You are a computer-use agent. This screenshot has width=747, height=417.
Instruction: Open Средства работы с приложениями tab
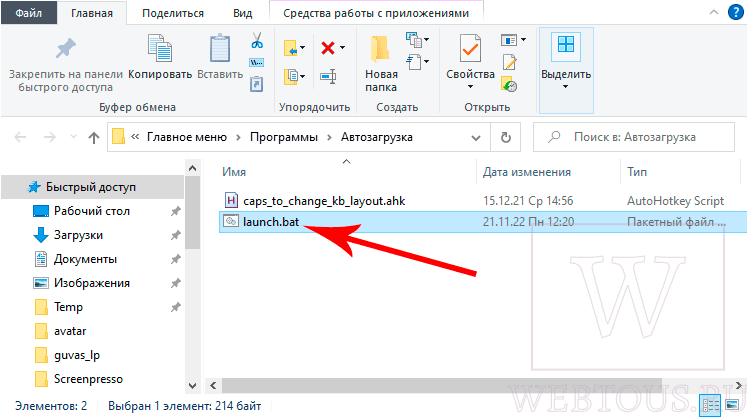coord(376,13)
